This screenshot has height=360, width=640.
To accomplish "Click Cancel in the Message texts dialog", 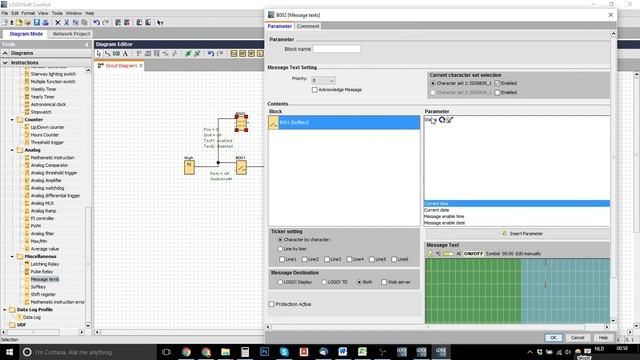I will pyautogui.click(x=578, y=338).
